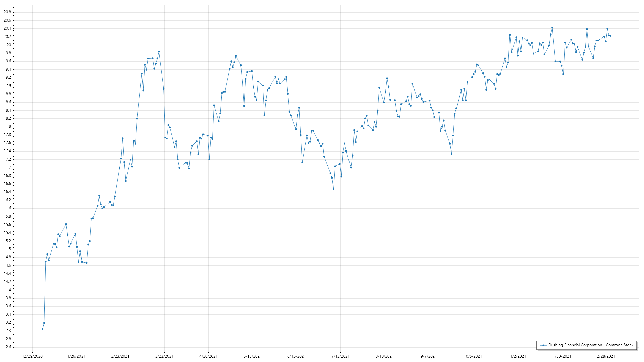
Task: Click the Flushing Financial Corporation legend text
Action: pyautogui.click(x=591, y=345)
